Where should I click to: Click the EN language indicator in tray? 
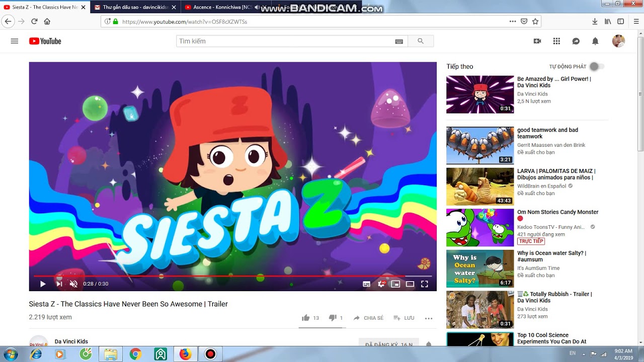pyautogui.click(x=573, y=353)
